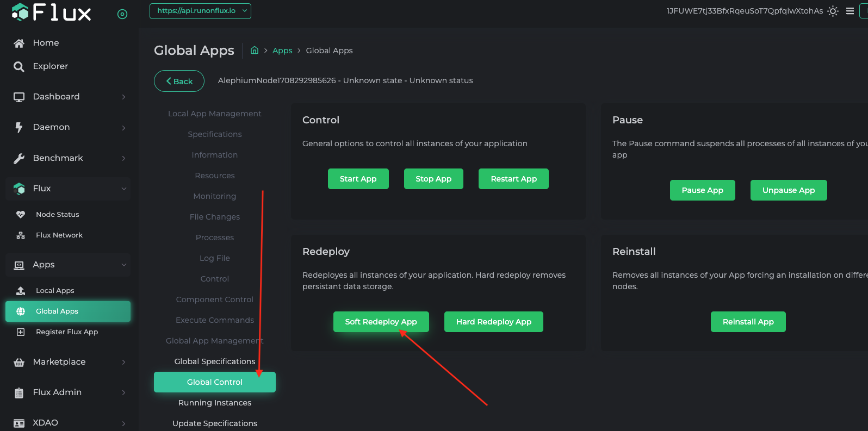The width and height of the screenshot is (868, 431).
Task: Select Global Control tab
Action: [x=215, y=382]
